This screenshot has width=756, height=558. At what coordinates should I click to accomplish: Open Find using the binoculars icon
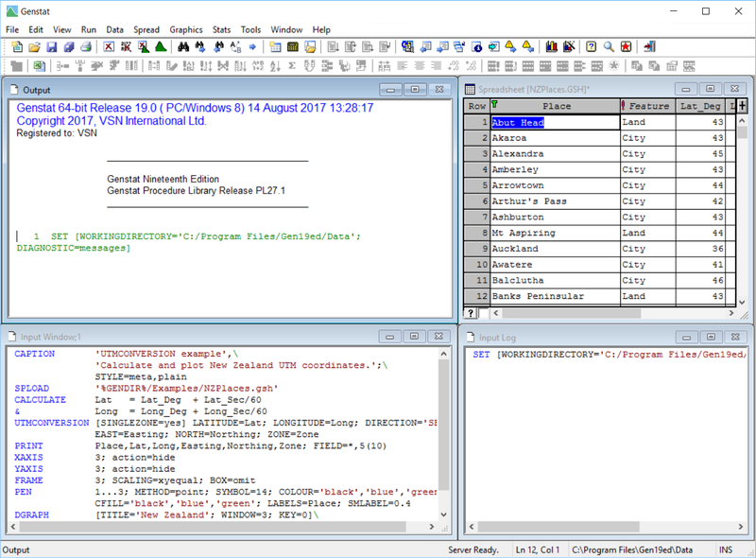[182, 47]
